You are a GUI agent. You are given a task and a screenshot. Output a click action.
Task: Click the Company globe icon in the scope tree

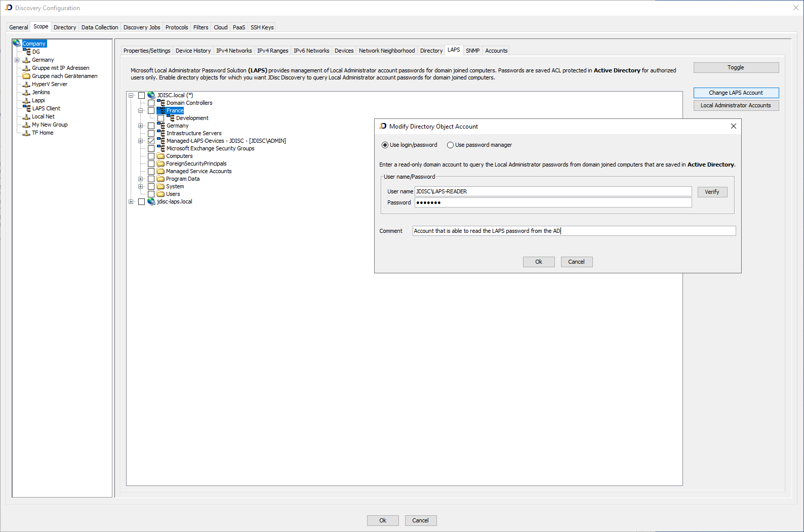pyautogui.click(x=17, y=44)
